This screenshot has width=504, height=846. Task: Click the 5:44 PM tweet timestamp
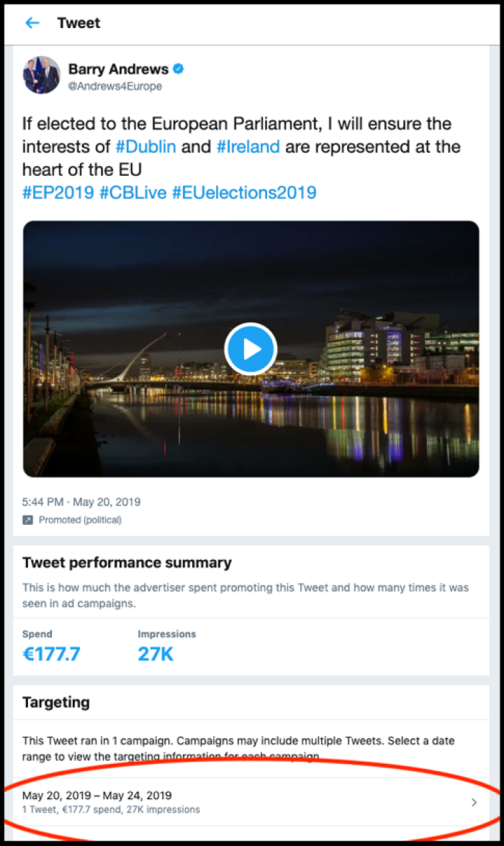81,502
